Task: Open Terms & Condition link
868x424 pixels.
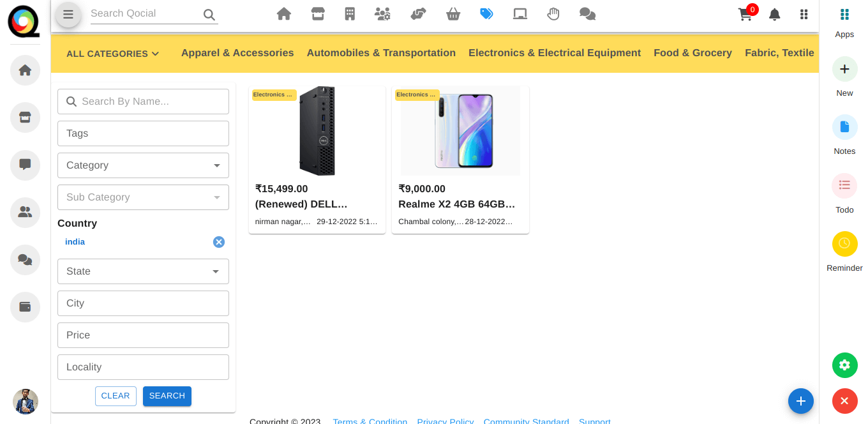Action: coord(370,421)
